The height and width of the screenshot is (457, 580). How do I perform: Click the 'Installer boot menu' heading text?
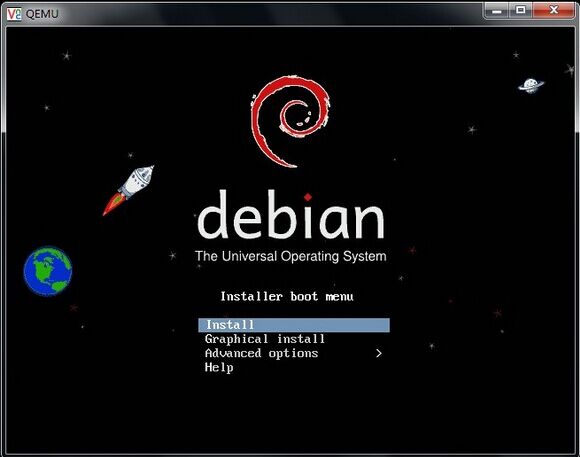coord(287,296)
